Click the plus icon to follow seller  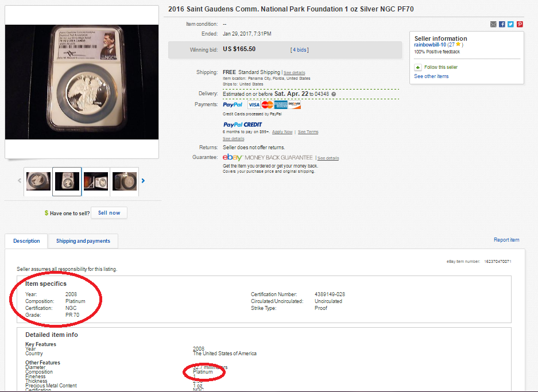click(x=418, y=67)
